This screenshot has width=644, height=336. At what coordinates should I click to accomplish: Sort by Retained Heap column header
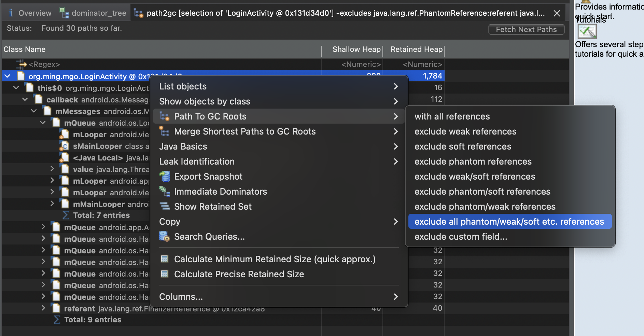416,50
